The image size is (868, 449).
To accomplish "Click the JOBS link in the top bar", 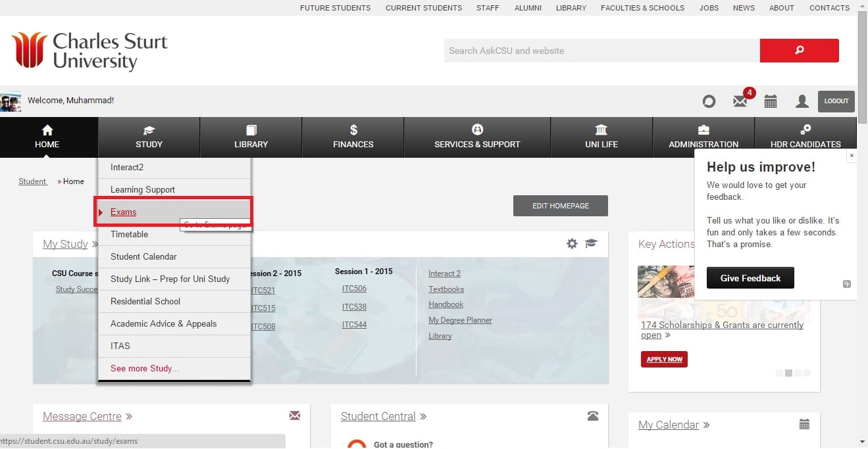I will pyautogui.click(x=709, y=8).
